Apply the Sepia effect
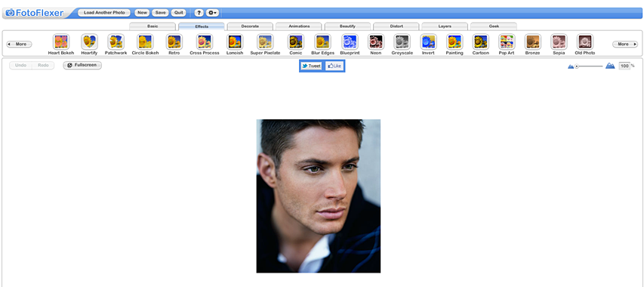The width and height of the screenshot is (644, 287). coord(559,42)
